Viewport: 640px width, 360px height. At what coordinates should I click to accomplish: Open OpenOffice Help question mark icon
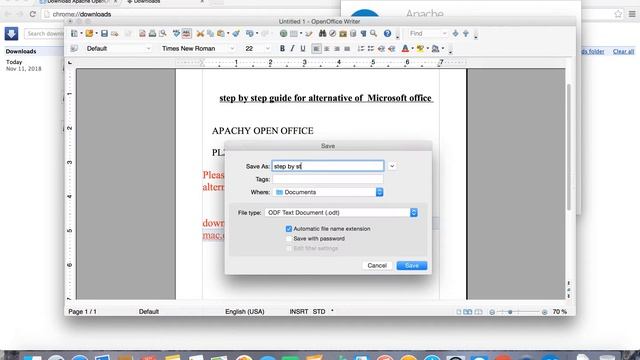click(x=387, y=33)
